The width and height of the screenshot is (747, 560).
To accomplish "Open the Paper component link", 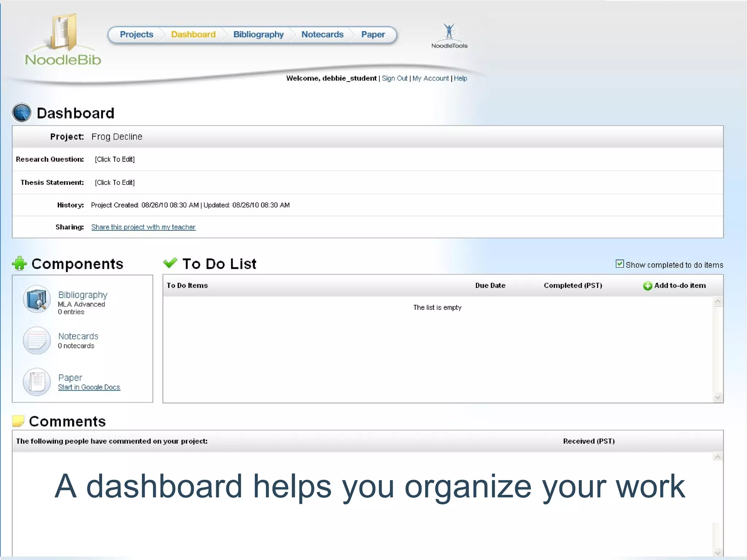I will (70, 378).
